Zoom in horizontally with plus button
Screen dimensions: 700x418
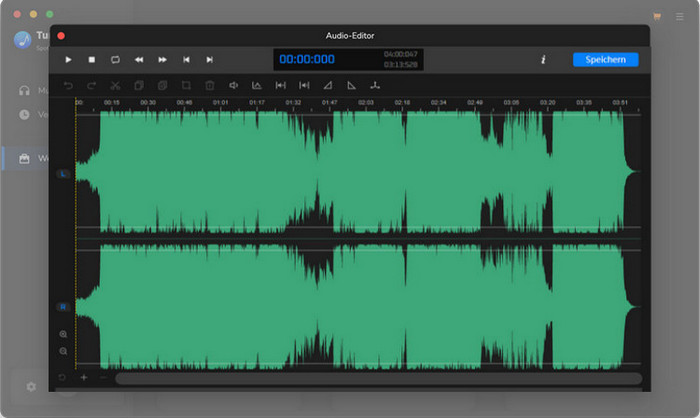pyautogui.click(x=83, y=377)
